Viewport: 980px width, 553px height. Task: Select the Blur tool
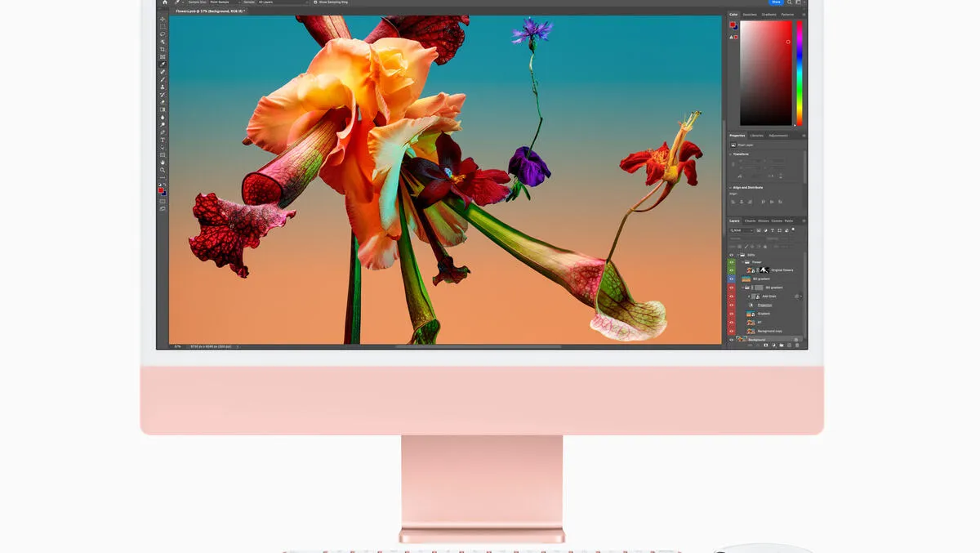click(163, 117)
